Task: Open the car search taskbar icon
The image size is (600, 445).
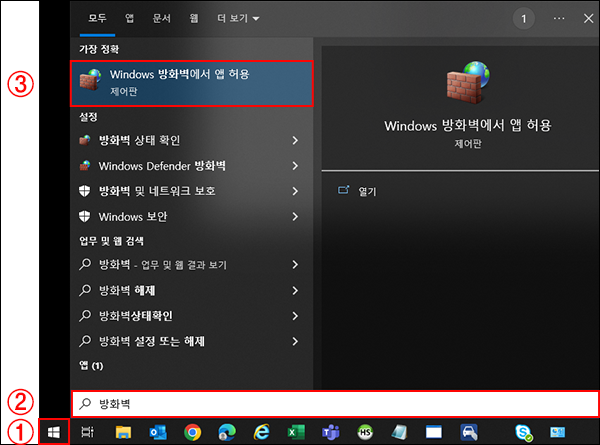Action: tap(469, 432)
